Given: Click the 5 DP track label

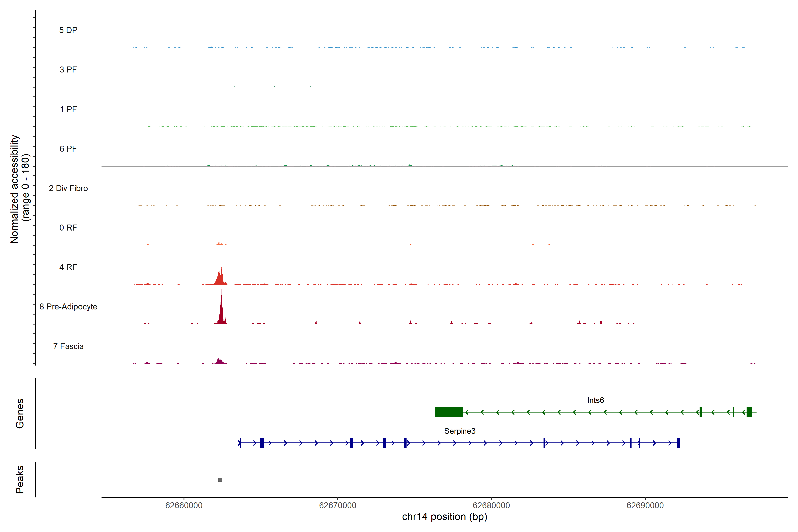Looking at the screenshot, I should pos(68,30).
